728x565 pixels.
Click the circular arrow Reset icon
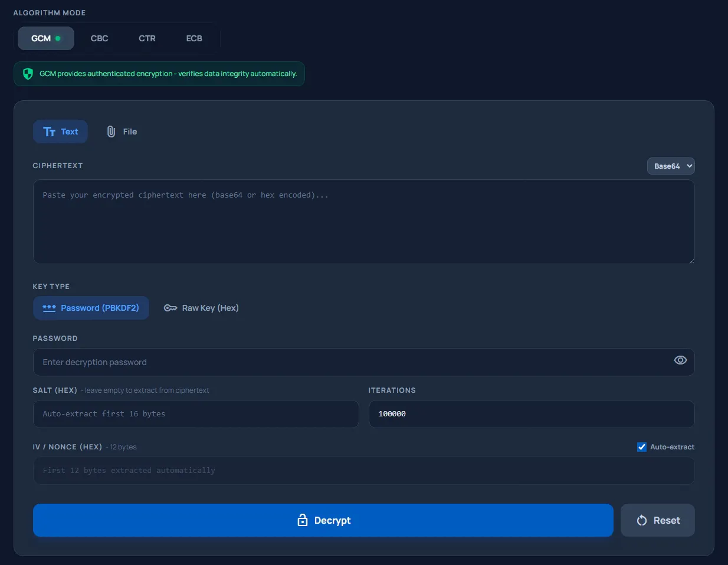pos(642,520)
